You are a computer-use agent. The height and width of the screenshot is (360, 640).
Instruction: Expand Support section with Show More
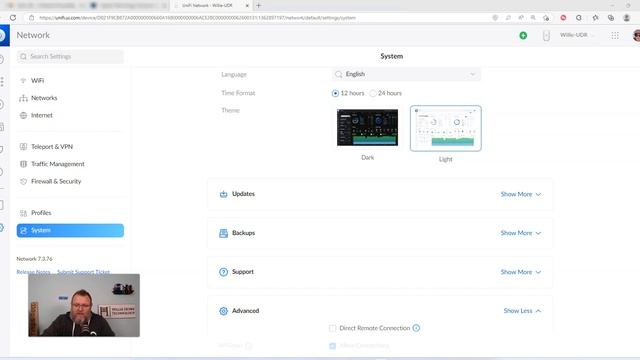[x=520, y=272]
